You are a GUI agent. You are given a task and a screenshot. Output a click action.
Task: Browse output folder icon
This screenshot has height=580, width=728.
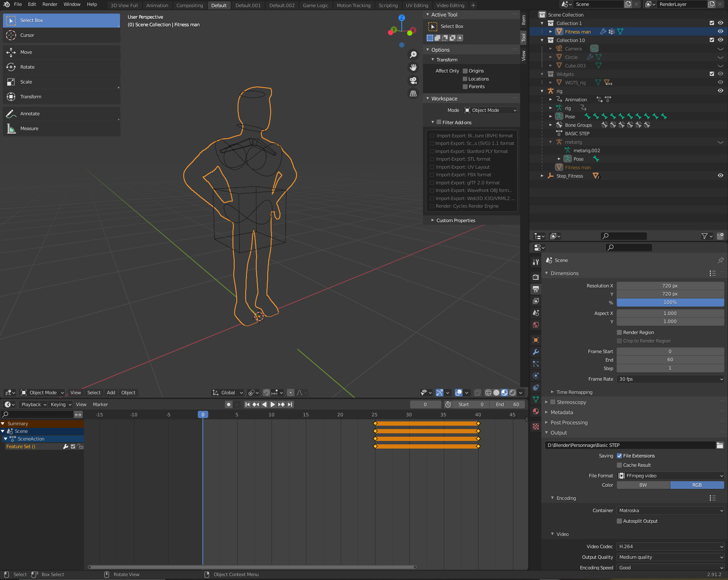point(720,445)
